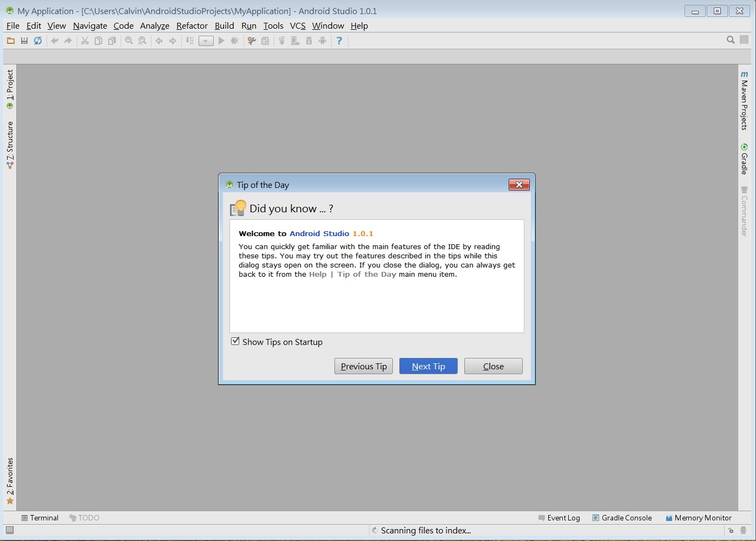The image size is (756, 541).
Task: Click the Debug bug icon
Action: point(235,41)
